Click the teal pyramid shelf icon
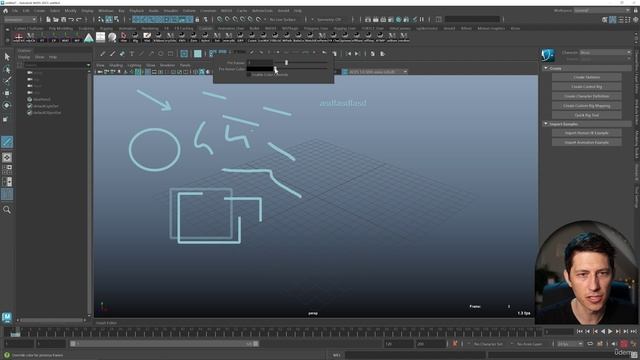Image resolution: width=640 pixels, height=360 pixels. click(x=89, y=38)
